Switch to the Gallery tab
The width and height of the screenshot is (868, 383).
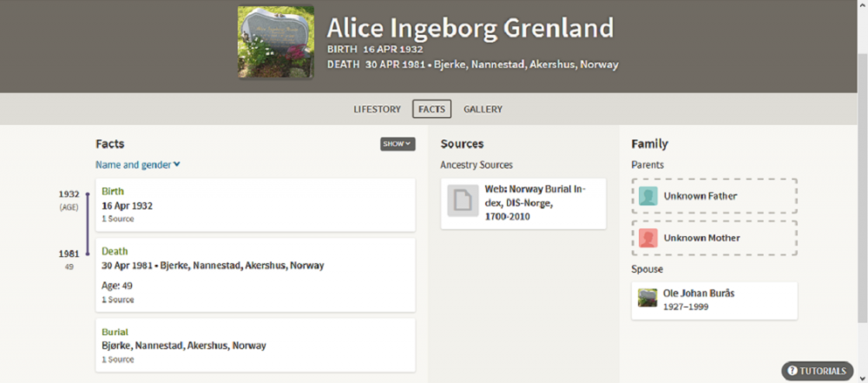point(483,109)
